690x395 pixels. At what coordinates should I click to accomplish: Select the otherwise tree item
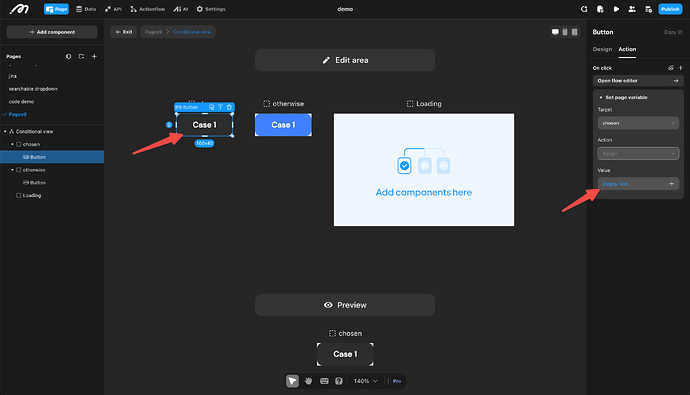(34, 170)
